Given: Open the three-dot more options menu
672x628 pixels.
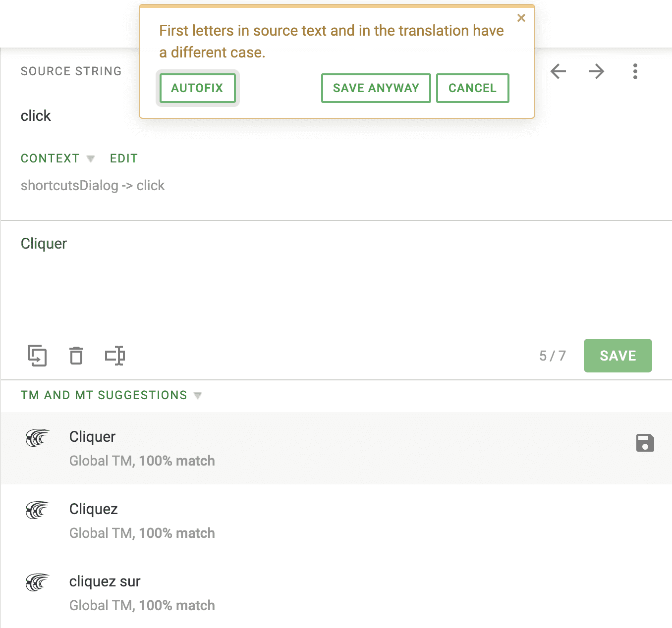Looking at the screenshot, I should 635,71.
